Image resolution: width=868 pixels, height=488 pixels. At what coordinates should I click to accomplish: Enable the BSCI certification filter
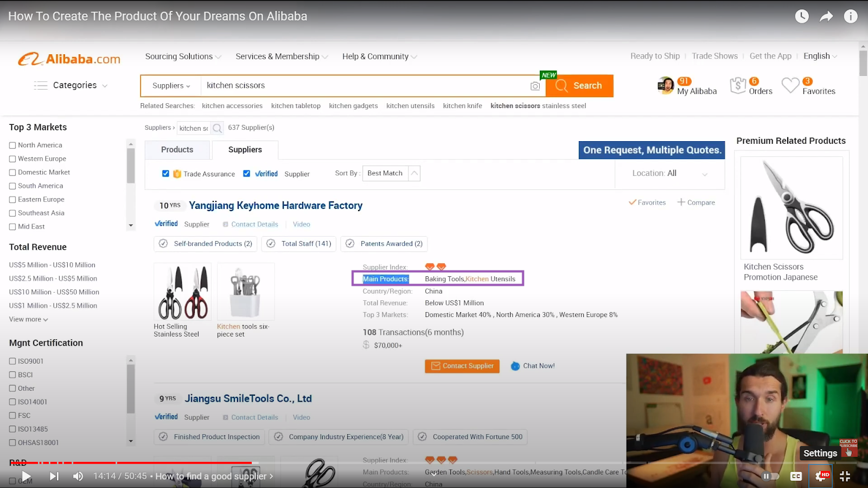pos(12,375)
